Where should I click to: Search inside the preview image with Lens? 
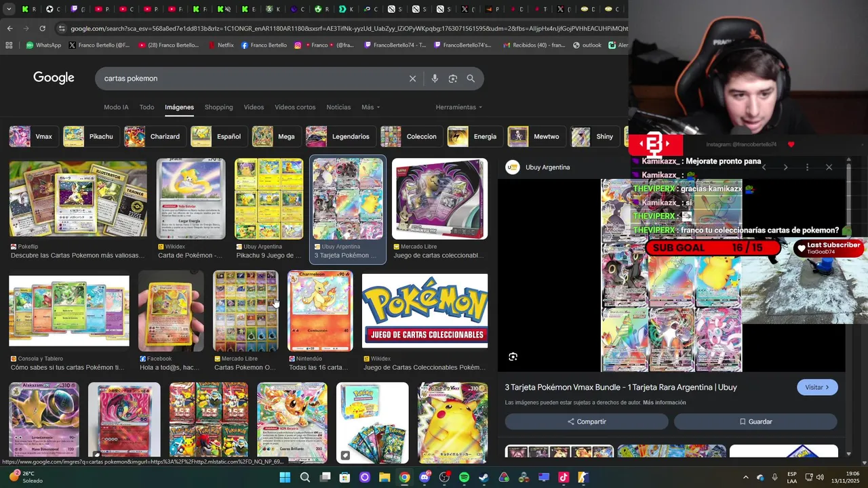pyautogui.click(x=513, y=357)
